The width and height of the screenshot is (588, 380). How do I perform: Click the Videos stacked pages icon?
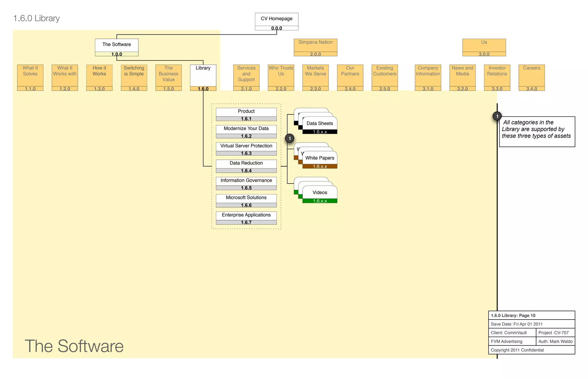pyautogui.click(x=320, y=192)
